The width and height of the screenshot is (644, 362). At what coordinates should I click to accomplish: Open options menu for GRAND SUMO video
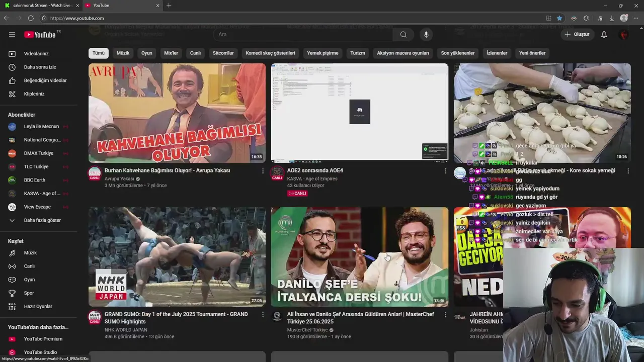point(263,315)
